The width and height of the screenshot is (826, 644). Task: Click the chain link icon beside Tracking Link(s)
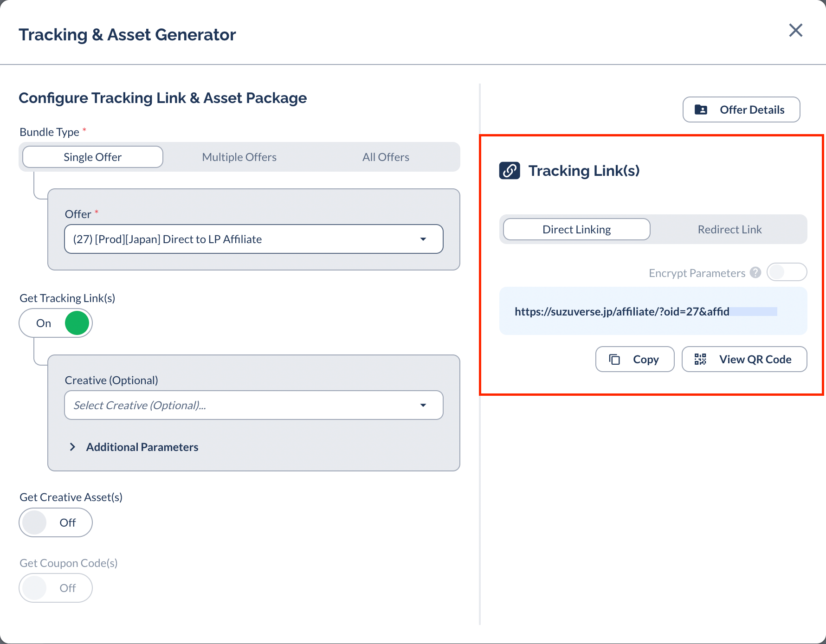509,171
